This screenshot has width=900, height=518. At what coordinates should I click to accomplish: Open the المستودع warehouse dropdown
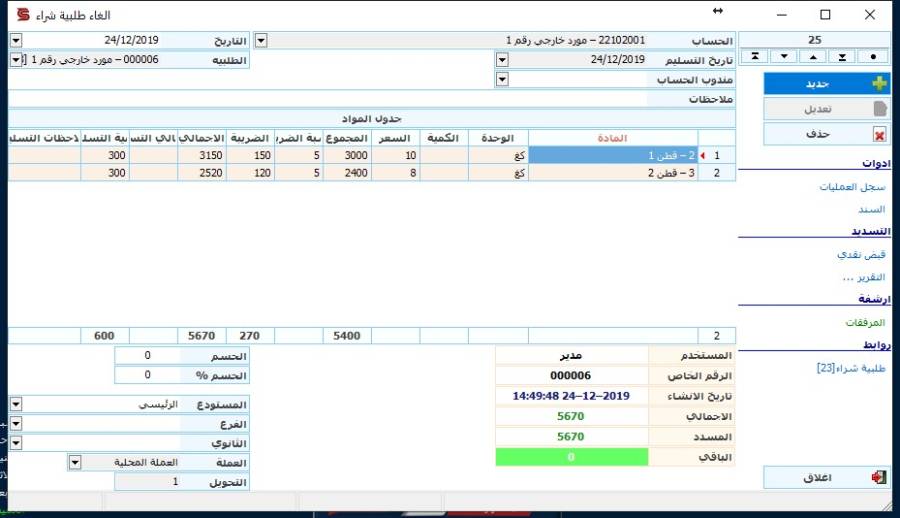click(x=15, y=404)
